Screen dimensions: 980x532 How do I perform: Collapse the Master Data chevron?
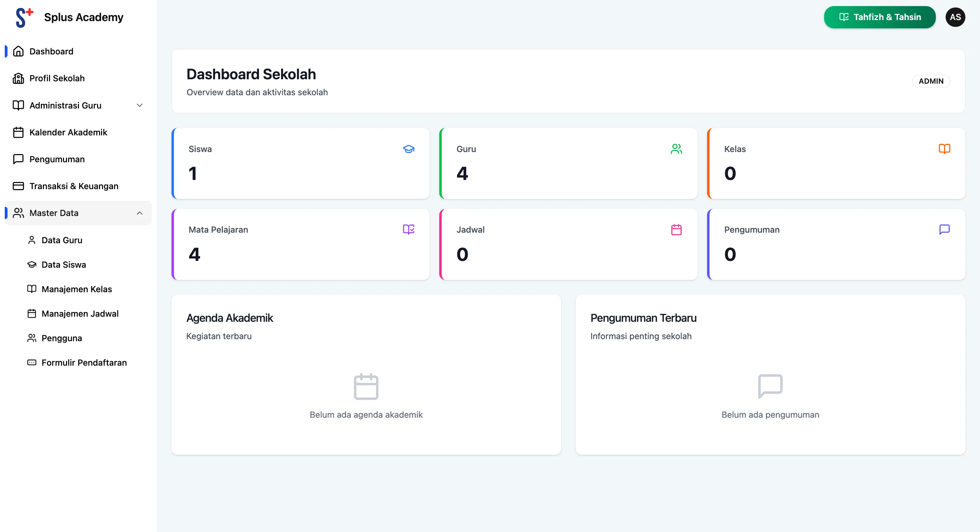click(x=140, y=213)
